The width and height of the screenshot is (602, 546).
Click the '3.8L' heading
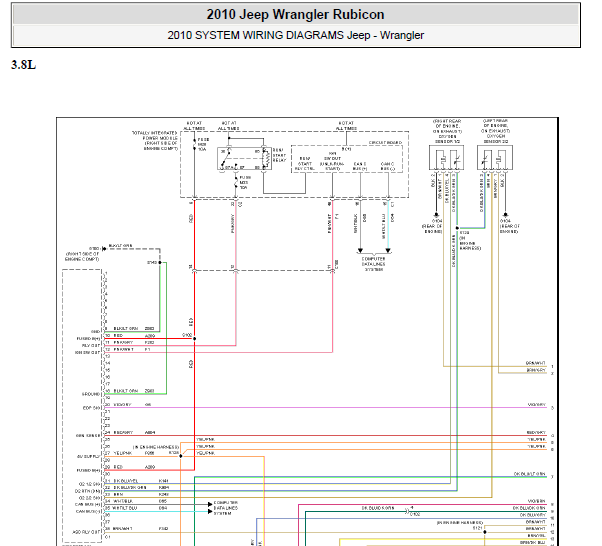pyautogui.click(x=23, y=65)
